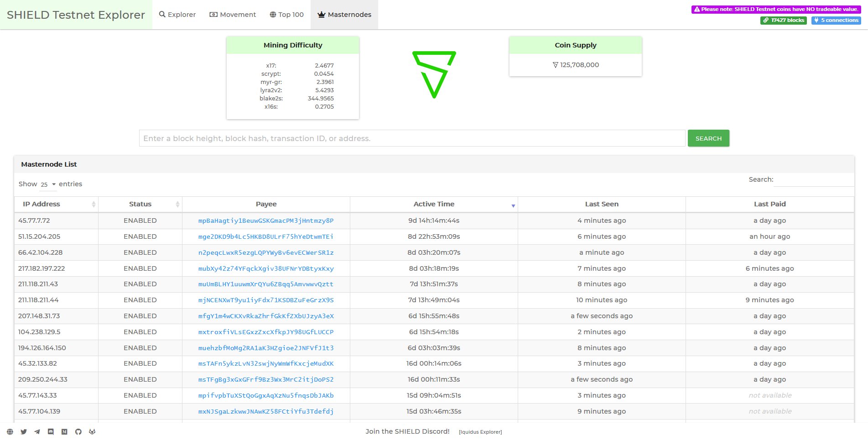Click the Coin Supply panel header
Screen dimensions: 868x441
[576, 45]
